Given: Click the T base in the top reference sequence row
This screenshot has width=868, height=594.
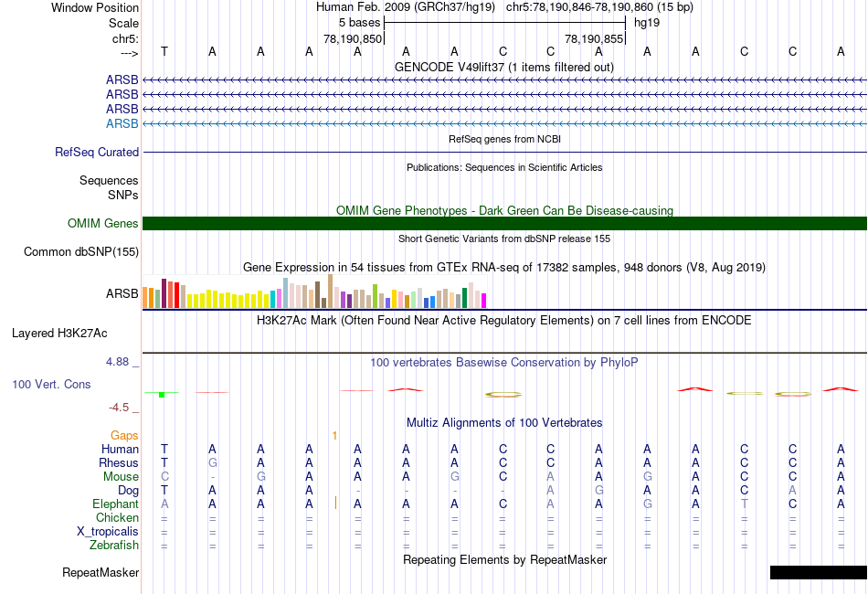Looking at the screenshot, I should tap(164, 51).
